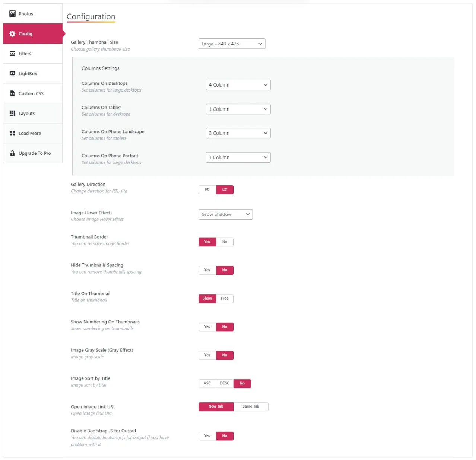Switch to the Layouts tab label
The width and height of the screenshot is (476, 460).
click(x=26, y=114)
